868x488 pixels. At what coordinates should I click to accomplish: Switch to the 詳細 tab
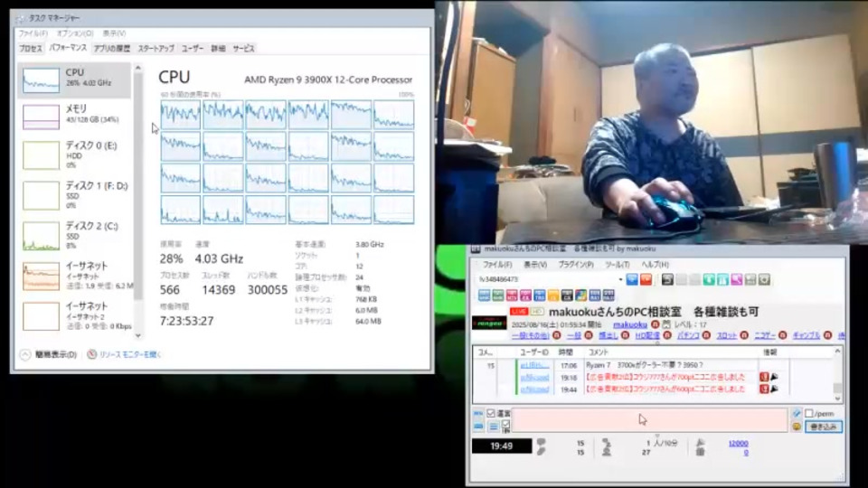[x=218, y=49]
